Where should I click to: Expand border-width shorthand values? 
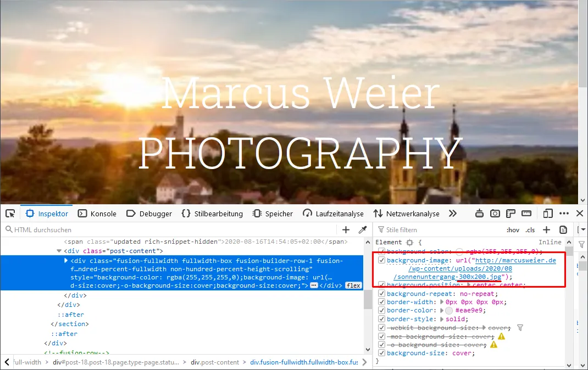[x=442, y=302]
